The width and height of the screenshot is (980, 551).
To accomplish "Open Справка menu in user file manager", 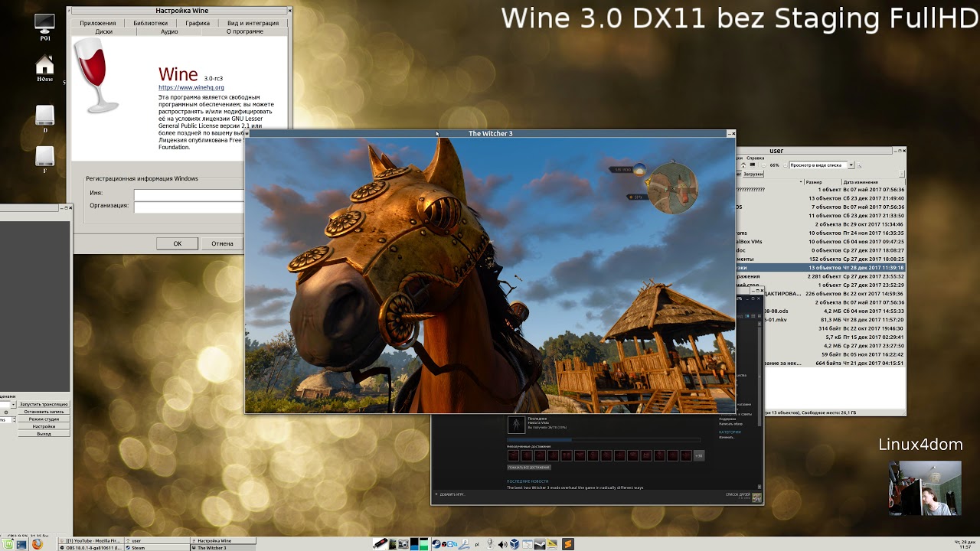I will (x=756, y=158).
